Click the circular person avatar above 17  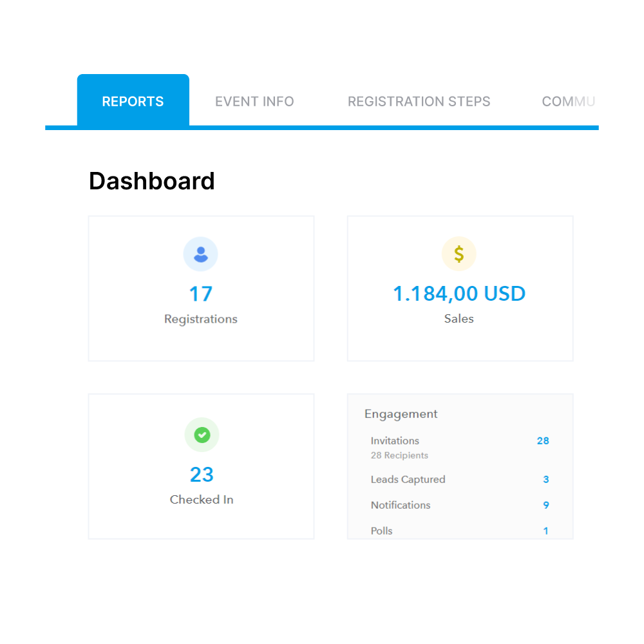click(201, 254)
